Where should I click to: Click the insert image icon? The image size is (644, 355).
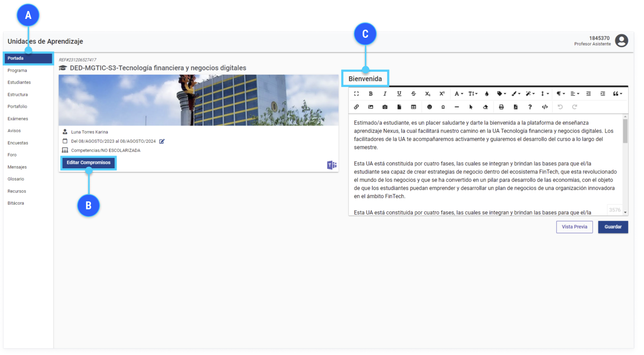(x=371, y=107)
